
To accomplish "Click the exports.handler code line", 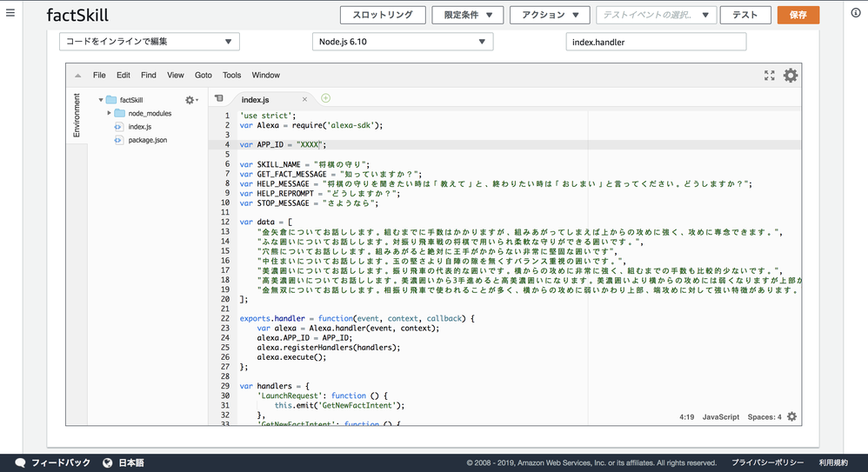I will [x=357, y=318].
